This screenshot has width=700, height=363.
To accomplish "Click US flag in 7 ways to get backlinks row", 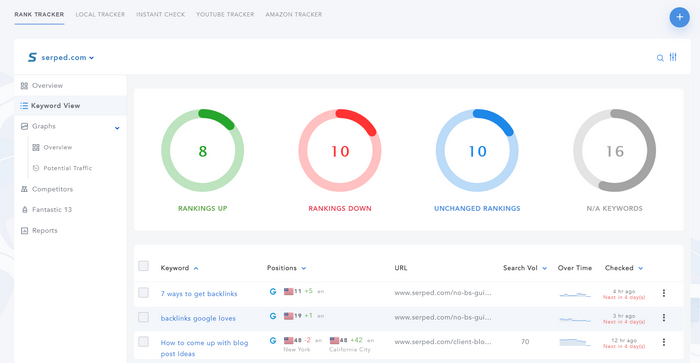I will point(289,292).
